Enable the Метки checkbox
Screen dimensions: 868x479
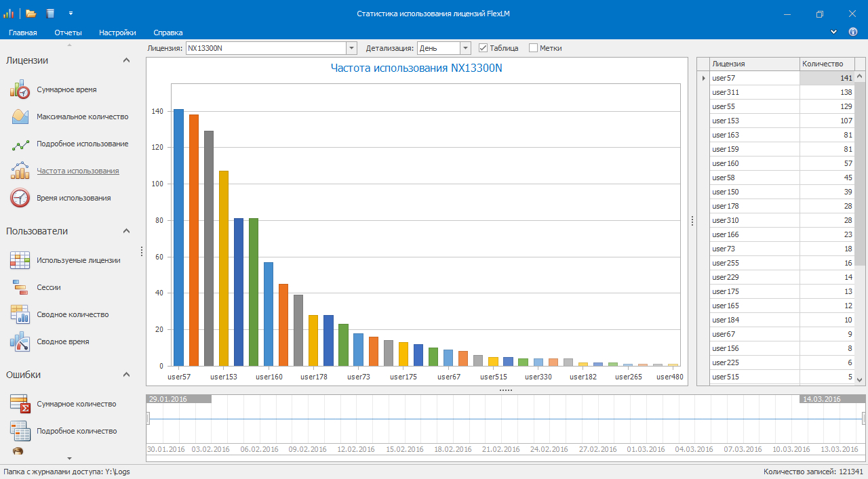click(x=533, y=48)
